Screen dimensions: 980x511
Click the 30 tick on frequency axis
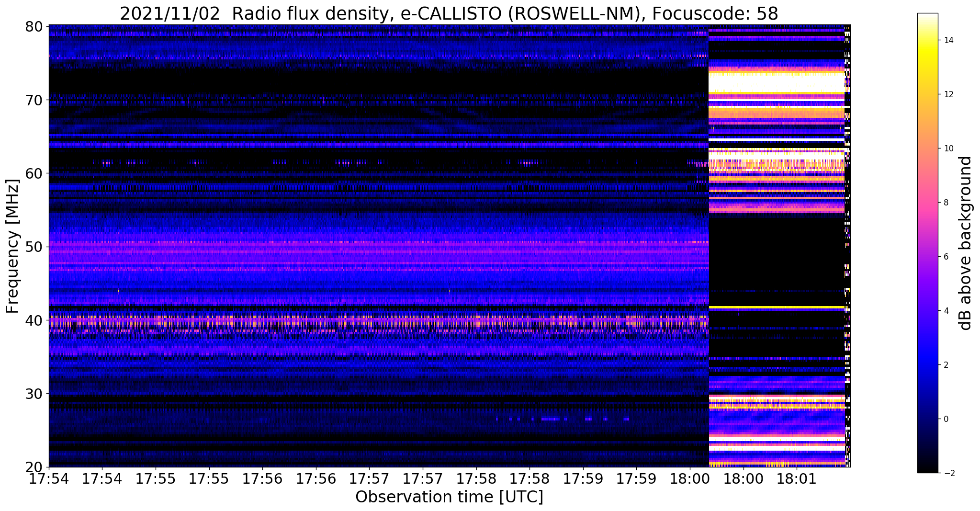pos(34,394)
